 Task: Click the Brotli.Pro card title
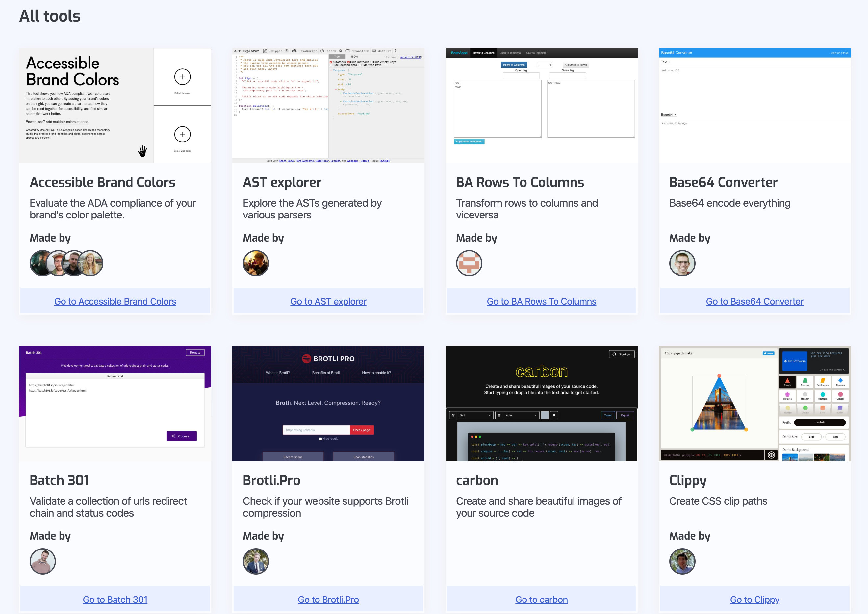271,480
